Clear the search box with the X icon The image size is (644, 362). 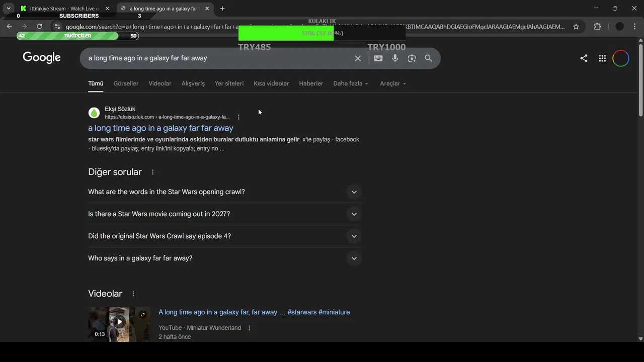358,58
